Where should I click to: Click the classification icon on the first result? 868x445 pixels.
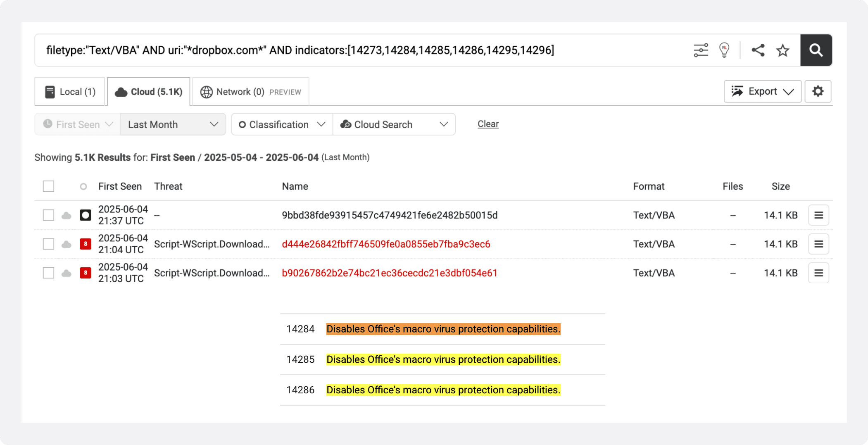[x=85, y=215]
